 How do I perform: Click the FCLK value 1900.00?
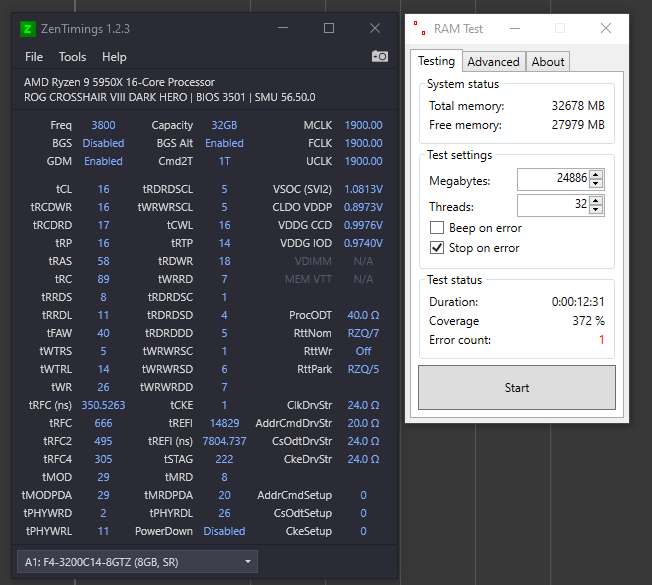(363, 143)
